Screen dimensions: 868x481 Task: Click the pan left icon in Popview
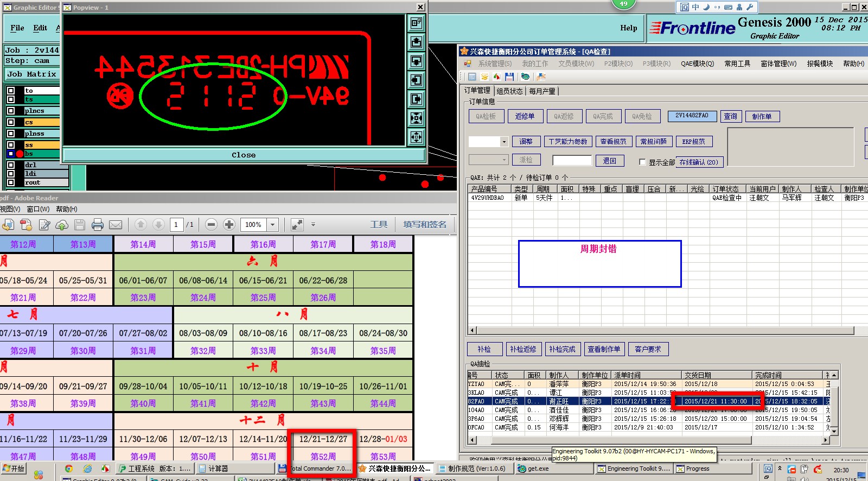[416, 80]
